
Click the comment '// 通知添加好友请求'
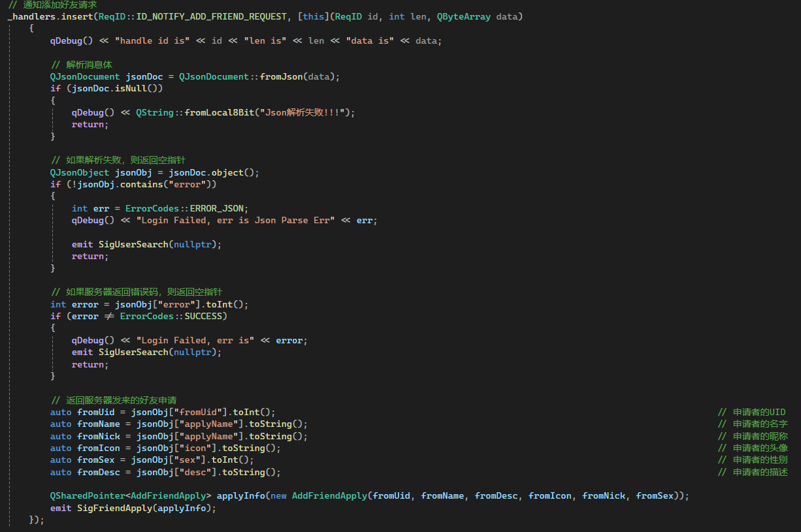pyautogui.click(x=52, y=5)
